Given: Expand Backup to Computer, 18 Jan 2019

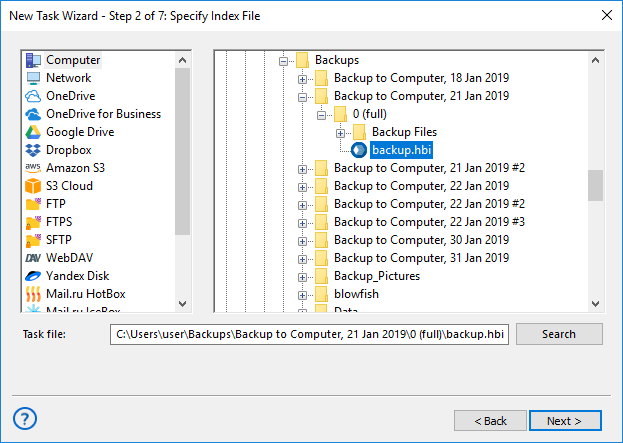Looking at the screenshot, I should click(302, 79).
